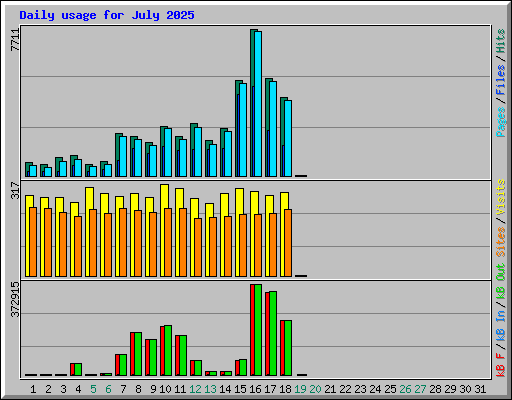Click day label 15 on the x-axis
The height and width of the screenshot is (400, 512).
pos(240,389)
